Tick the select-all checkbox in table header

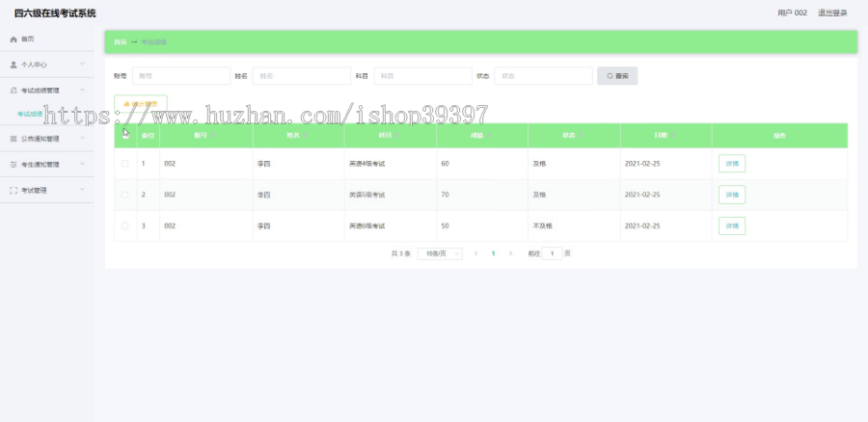point(125,136)
